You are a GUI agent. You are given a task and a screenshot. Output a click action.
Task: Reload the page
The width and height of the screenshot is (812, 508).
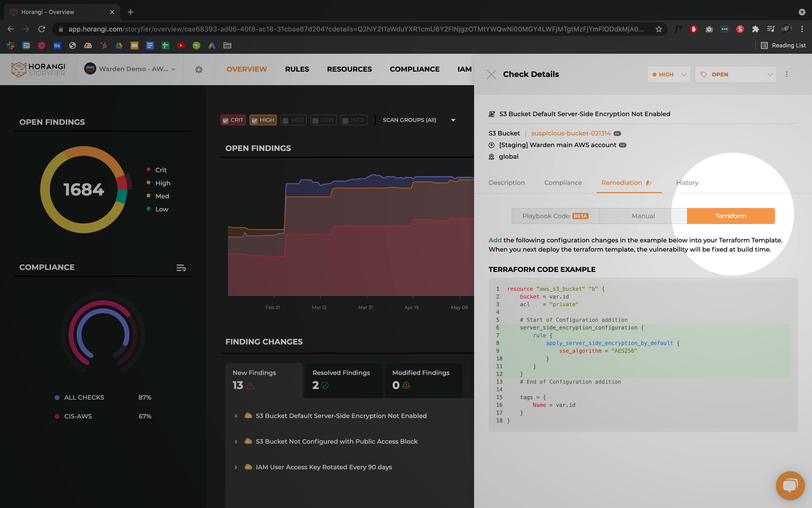point(42,29)
